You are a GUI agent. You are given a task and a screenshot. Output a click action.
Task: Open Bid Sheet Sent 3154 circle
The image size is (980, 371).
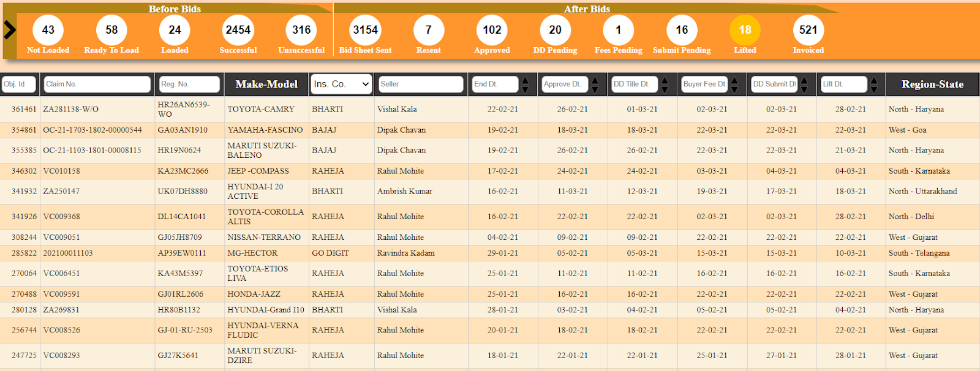(x=365, y=30)
